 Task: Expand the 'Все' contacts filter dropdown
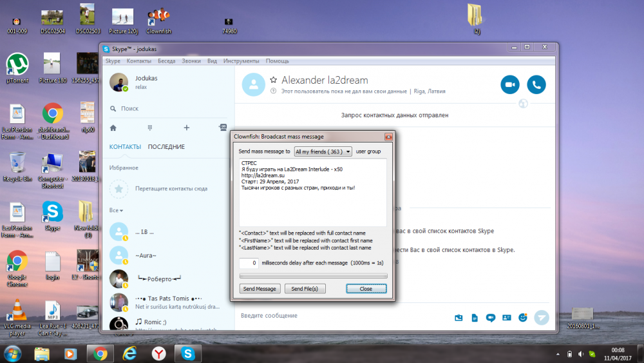click(x=116, y=210)
